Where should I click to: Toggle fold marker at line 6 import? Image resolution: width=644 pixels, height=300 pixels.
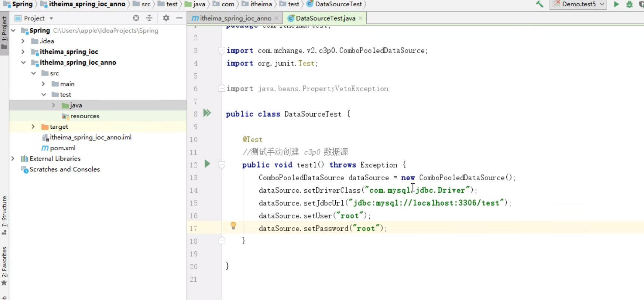click(222, 89)
